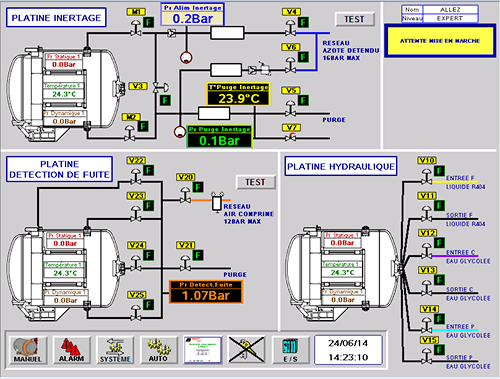Toggle the green F state of valve V4
Screen dimensions: 500x379
pos(303,23)
